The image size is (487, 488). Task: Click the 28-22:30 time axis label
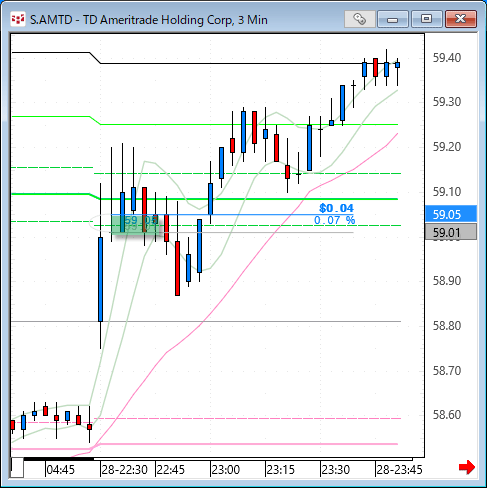[125, 470]
